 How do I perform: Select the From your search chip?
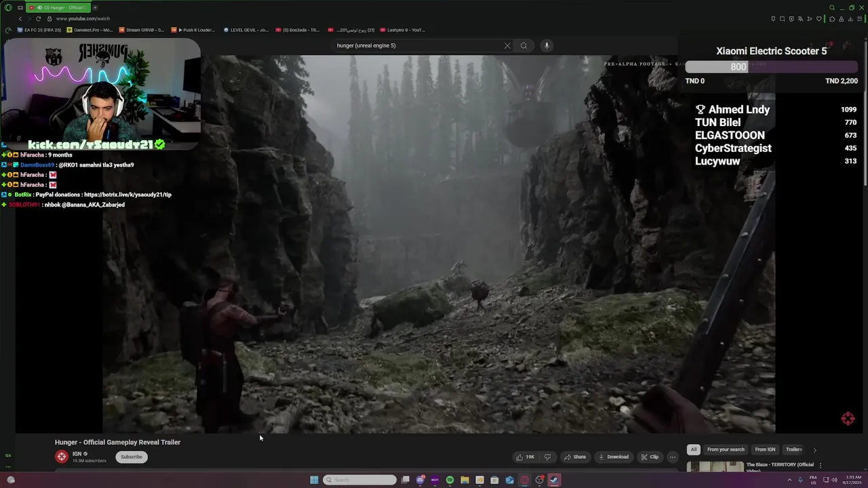[726, 449]
